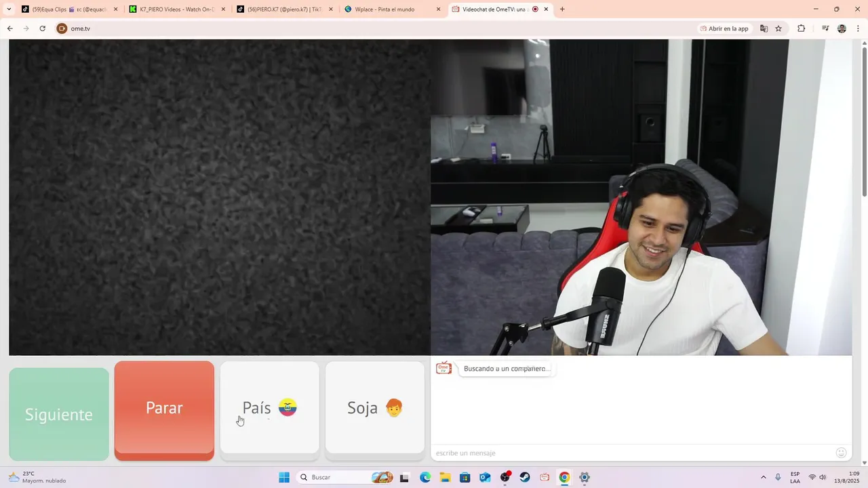Go forward in browser history
The width and height of the screenshot is (868, 488).
tap(26, 28)
